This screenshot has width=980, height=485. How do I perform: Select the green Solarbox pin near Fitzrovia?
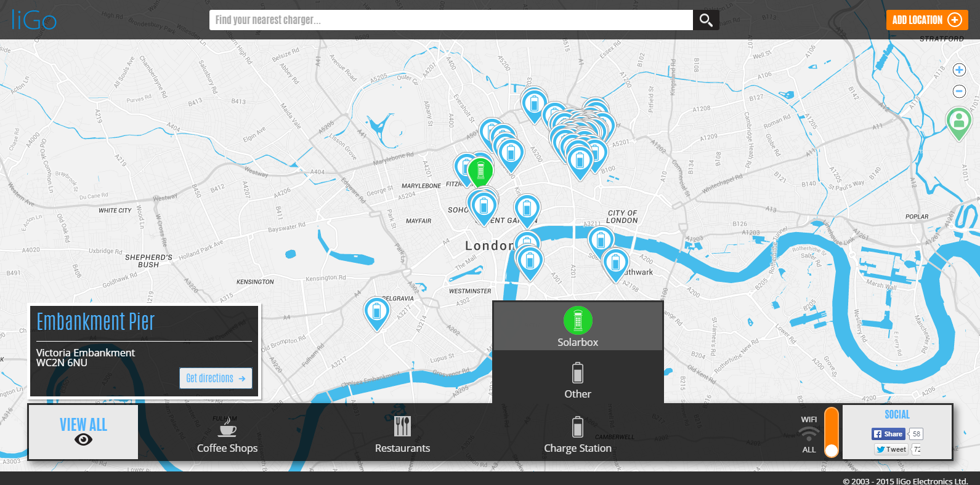click(x=480, y=172)
